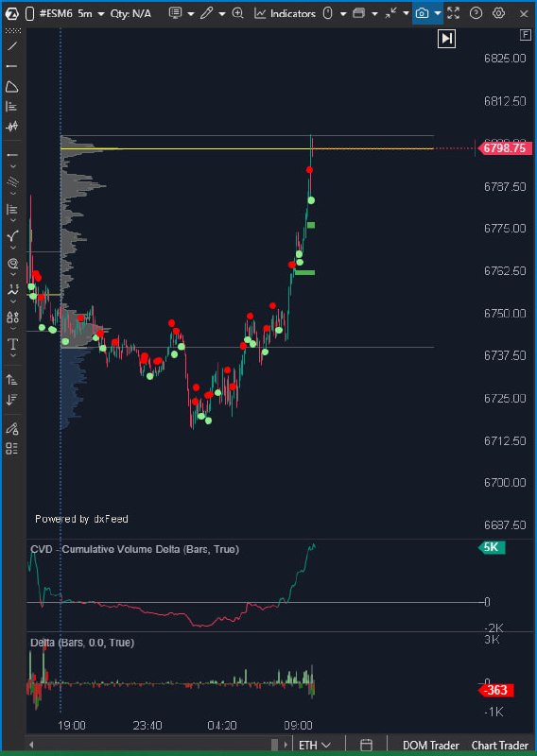This screenshot has width=537, height=756.
Task: Click the mouse cursor mode icon
Action: click(328, 13)
